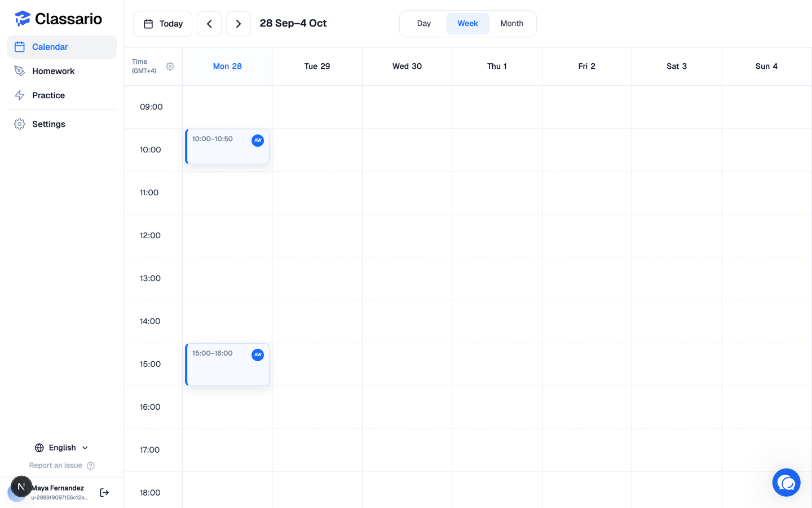This screenshot has height=508, width=812.
Task: Click the Report an issue help icon
Action: click(91, 466)
